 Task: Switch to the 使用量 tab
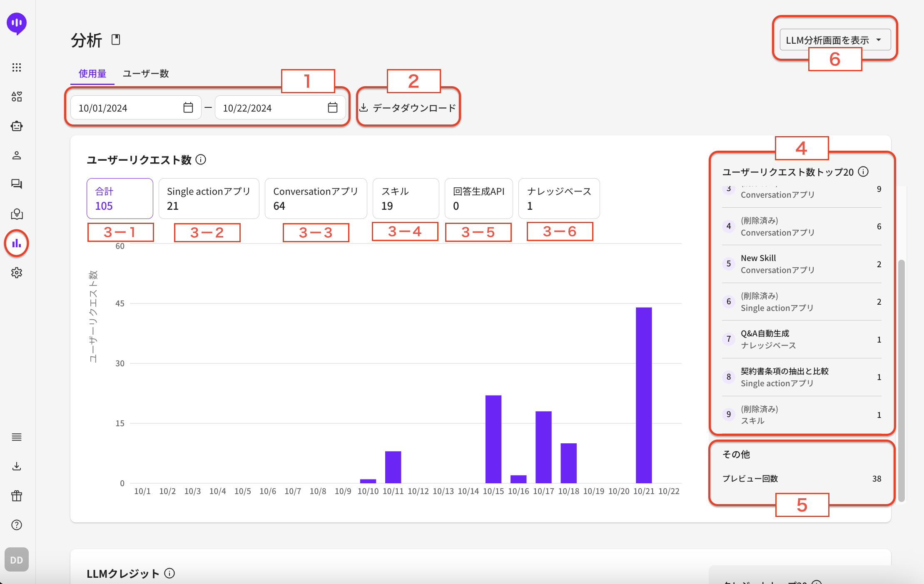[x=92, y=74]
